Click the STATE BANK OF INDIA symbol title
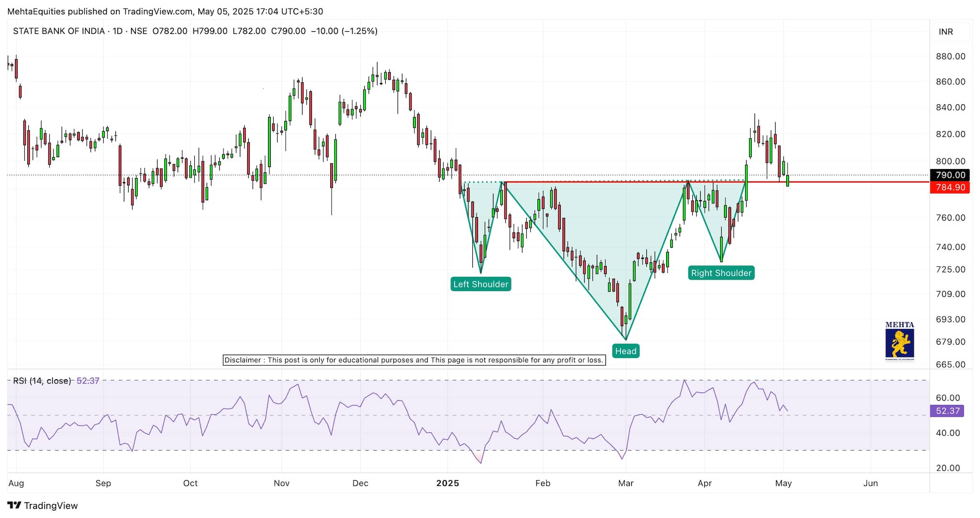The image size is (980, 518). click(58, 31)
